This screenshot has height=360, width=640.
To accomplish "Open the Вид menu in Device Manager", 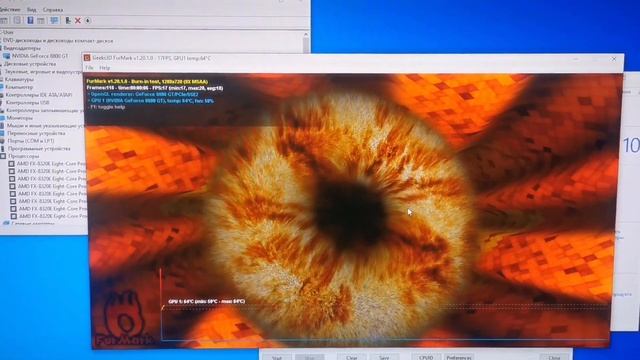I will pyautogui.click(x=31, y=9).
